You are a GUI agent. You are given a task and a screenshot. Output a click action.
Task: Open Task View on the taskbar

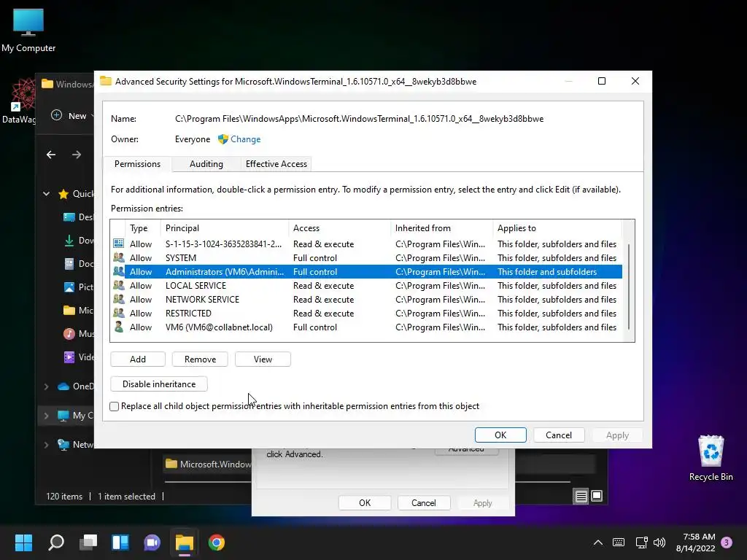[x=88, y=542]
